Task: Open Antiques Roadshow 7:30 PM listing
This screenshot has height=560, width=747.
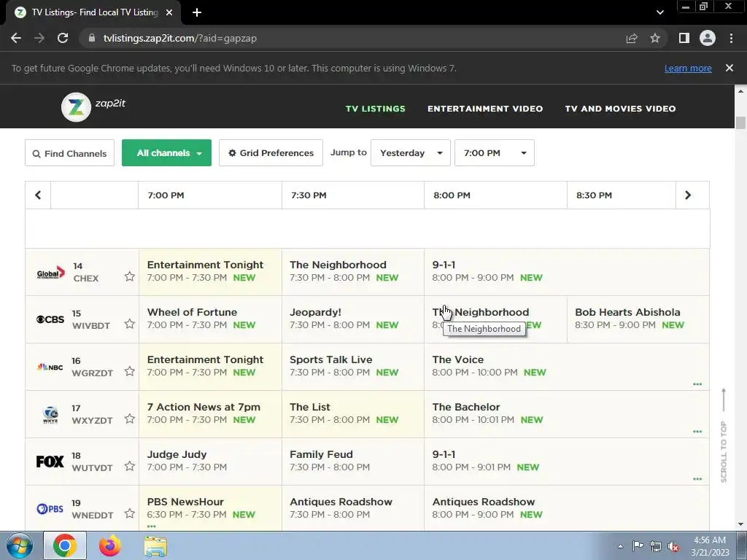Action: 341,502
